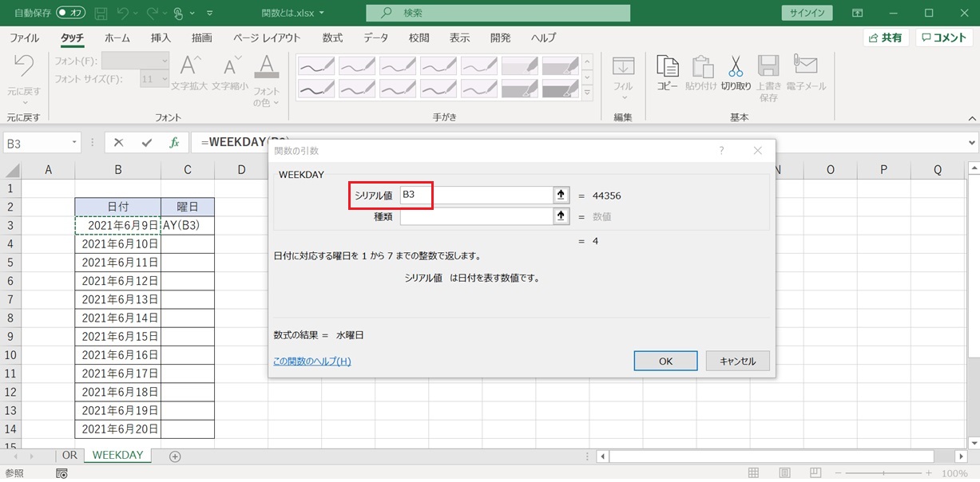Open この関数のヘルプ help link
Viewport: 980px width, 482px height.
tap(311, 361)
